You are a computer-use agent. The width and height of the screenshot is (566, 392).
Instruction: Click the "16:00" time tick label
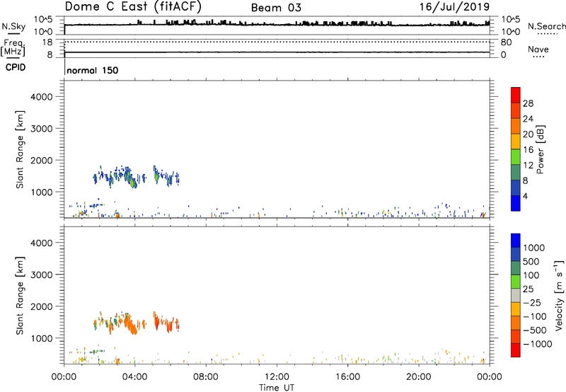click(347, 377)
